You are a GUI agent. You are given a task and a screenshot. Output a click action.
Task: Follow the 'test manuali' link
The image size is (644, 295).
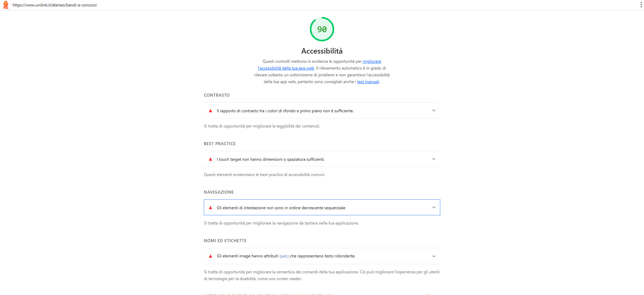[368, 82]
